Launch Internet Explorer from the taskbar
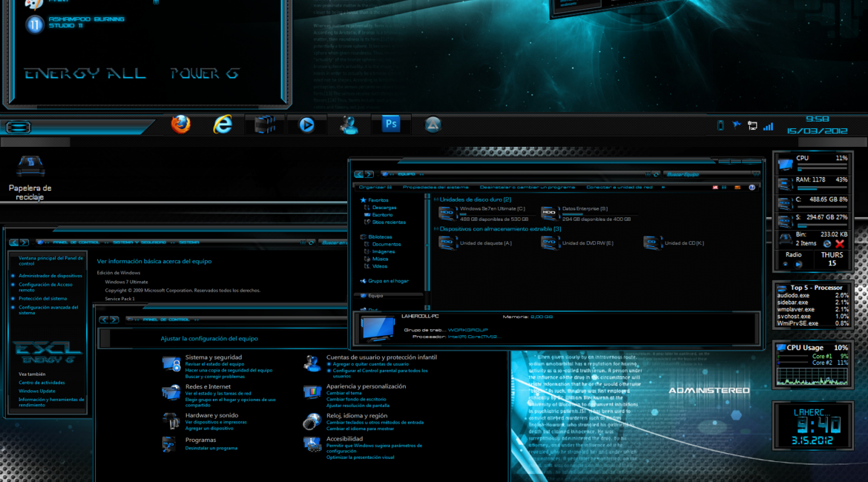The image size is (868, 482). click(222, 125)
